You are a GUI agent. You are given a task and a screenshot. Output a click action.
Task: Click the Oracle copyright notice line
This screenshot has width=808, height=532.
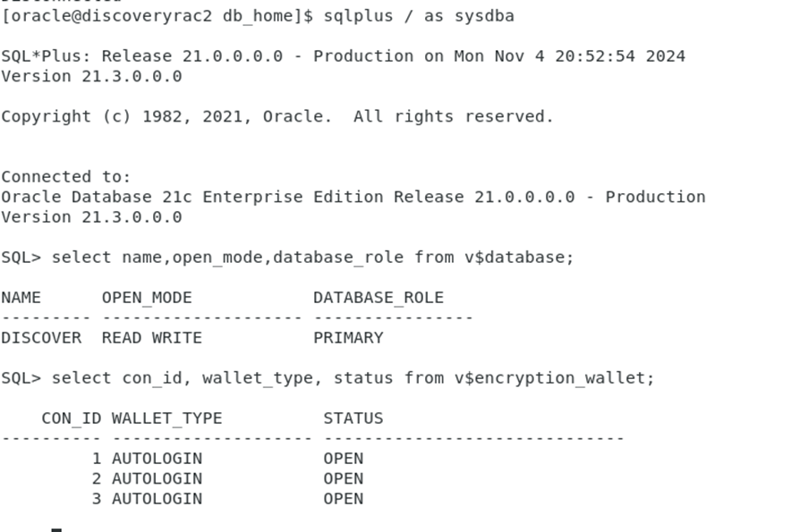tap(277, 116)
